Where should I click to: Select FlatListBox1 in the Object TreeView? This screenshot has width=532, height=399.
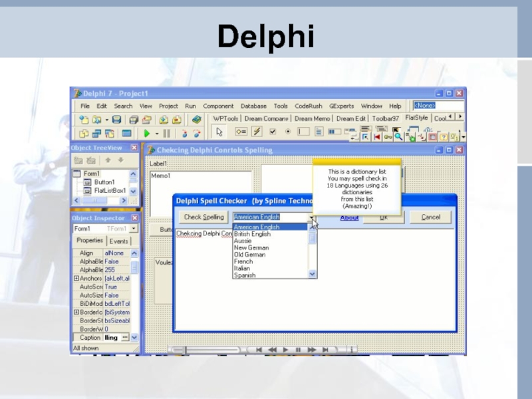pyautogui.click(x=110, y=191)
